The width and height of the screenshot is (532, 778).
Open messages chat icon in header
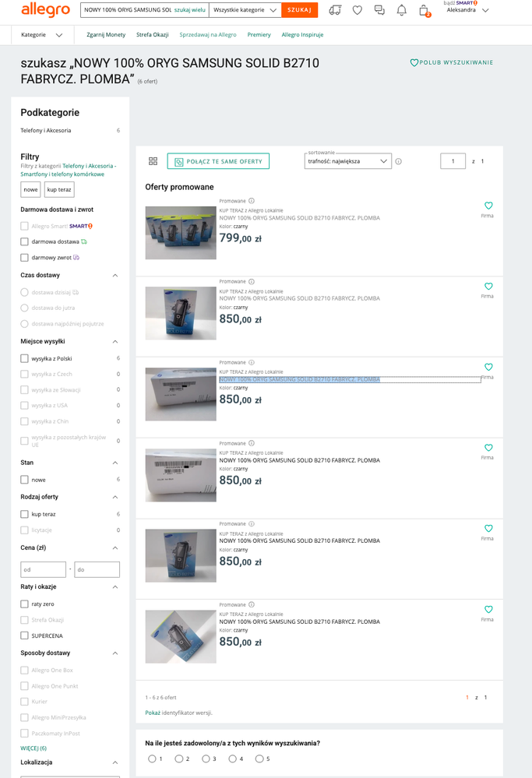pyautogui.click(x=379, y=10)
